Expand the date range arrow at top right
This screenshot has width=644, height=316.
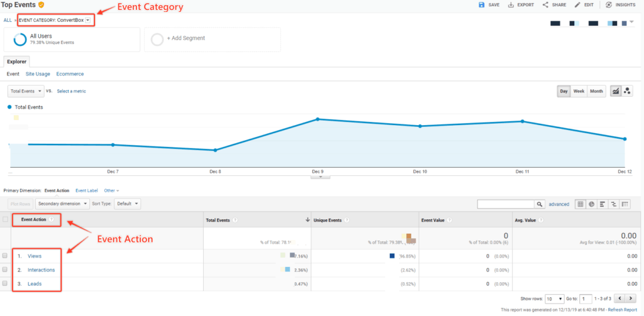coord(631,21)
